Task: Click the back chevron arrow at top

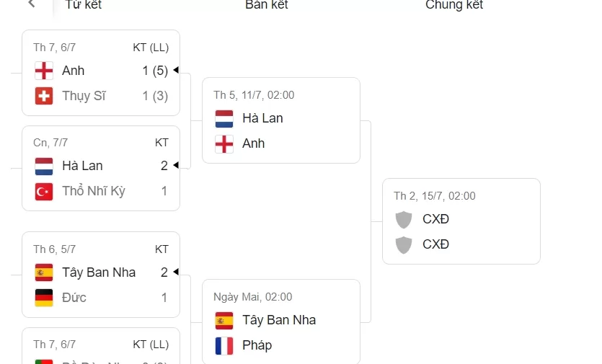Action: 31,4
